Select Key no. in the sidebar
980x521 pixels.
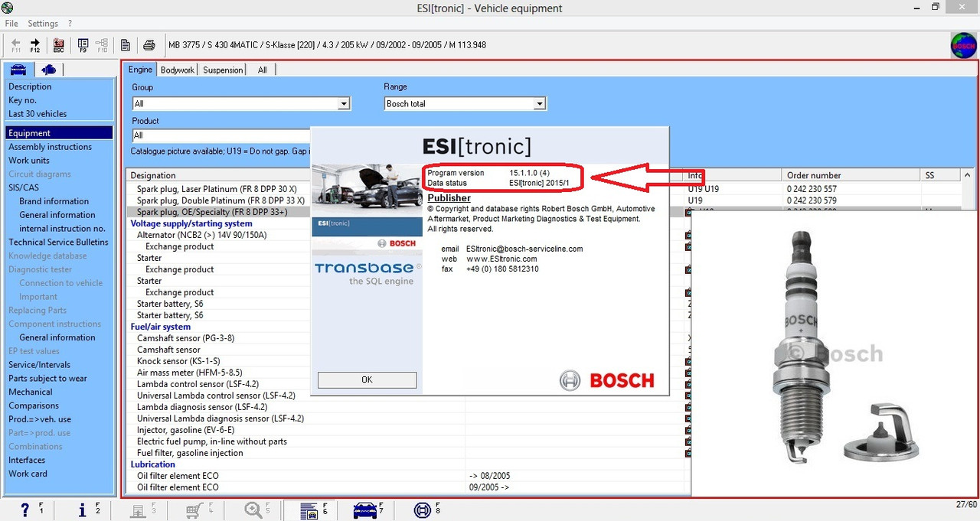[22, 100]
